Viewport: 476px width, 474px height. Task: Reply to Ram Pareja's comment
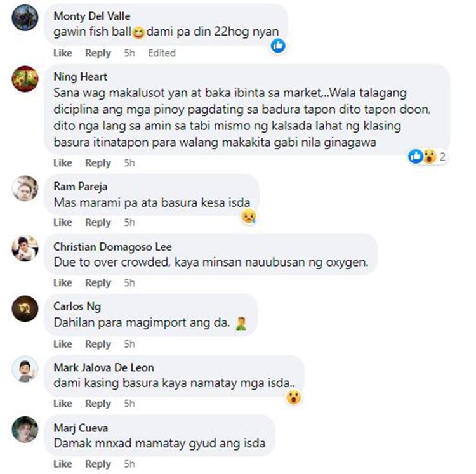[x=98, y=223]
